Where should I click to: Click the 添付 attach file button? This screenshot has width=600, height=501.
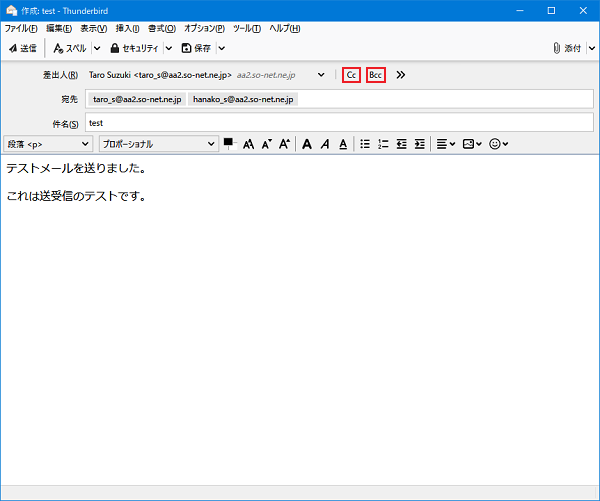pos(567,48)
